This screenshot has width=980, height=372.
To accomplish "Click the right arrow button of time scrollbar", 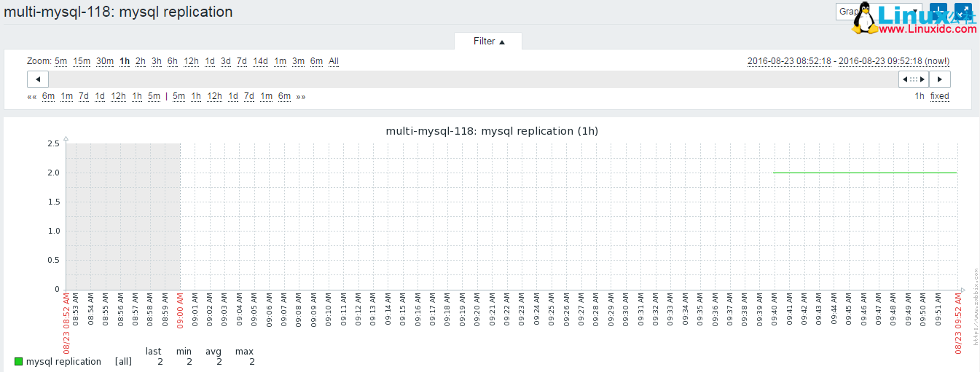I will [940, 79].
